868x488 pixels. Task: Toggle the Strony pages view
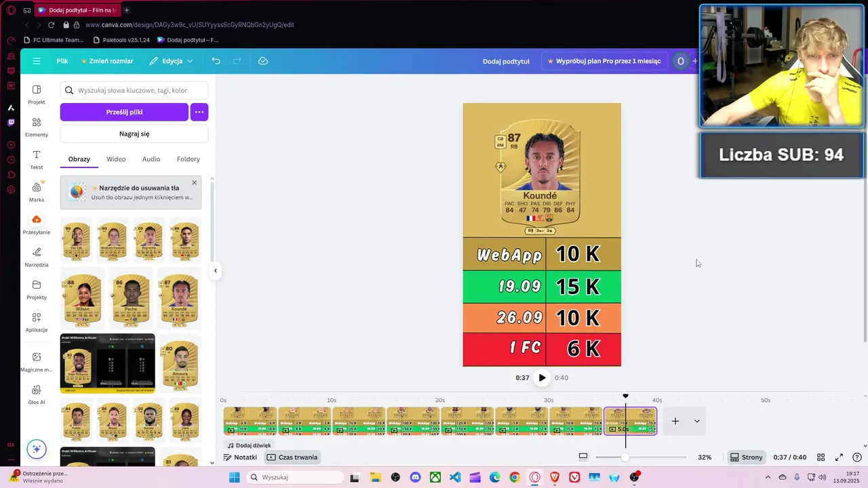click(746, 457)
